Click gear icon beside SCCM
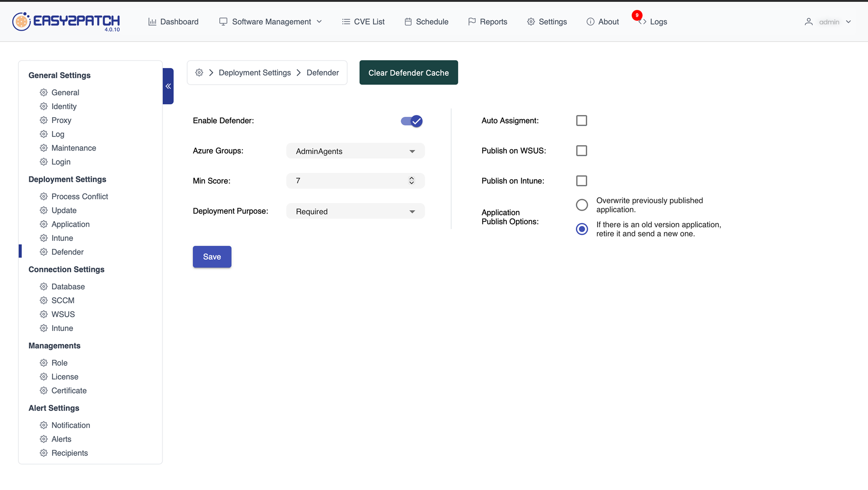 coord(44,300)
